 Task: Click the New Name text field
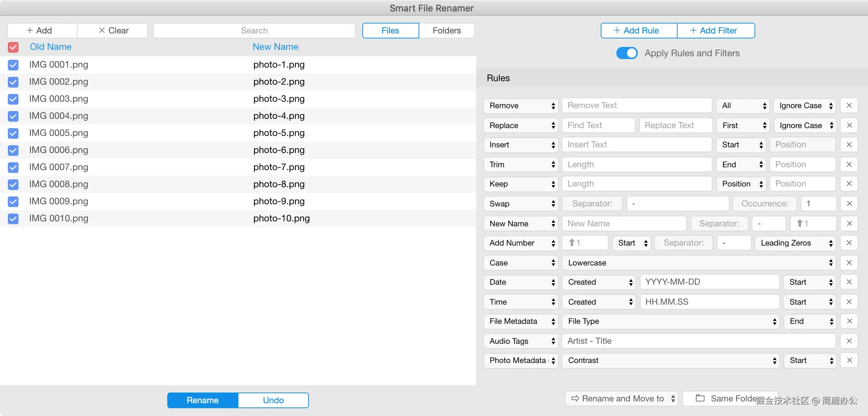624,224
